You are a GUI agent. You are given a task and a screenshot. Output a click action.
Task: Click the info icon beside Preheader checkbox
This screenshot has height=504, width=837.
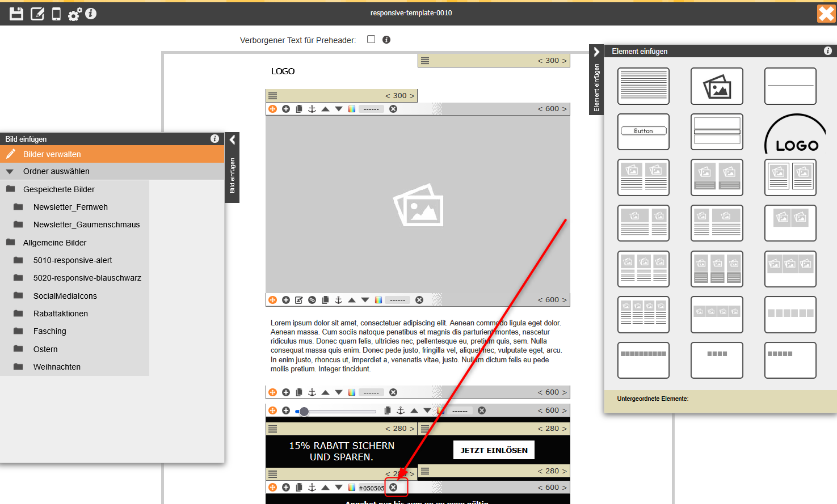click(x=386, y=40)
